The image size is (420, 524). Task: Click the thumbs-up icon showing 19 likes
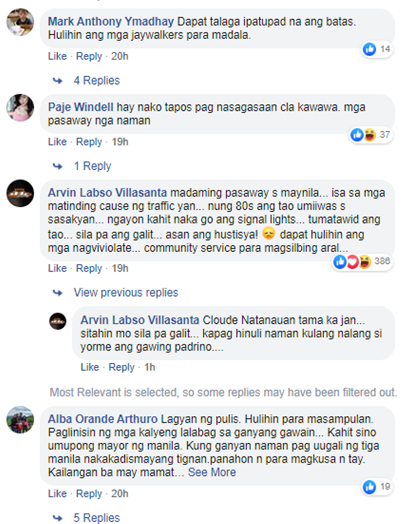point(370,487)
